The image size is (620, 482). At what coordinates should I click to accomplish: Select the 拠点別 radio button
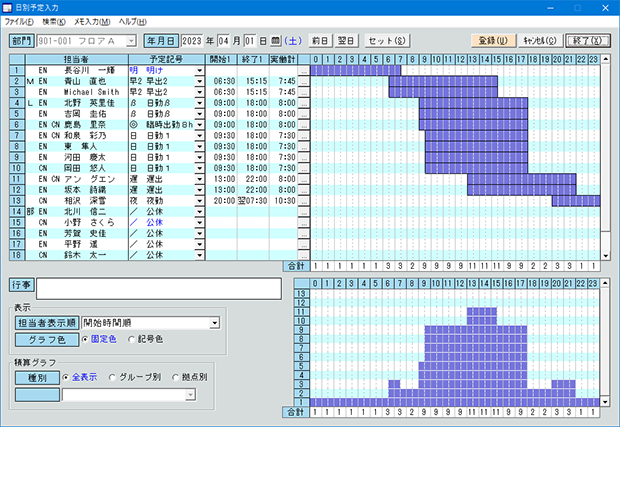[x=175, y=377]
